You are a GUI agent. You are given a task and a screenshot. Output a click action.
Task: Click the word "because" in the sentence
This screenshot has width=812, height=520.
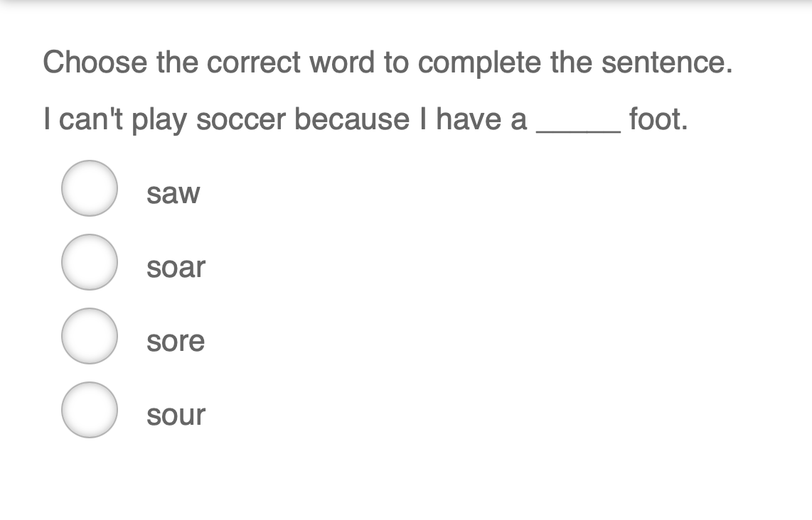[x=352, y=119]
